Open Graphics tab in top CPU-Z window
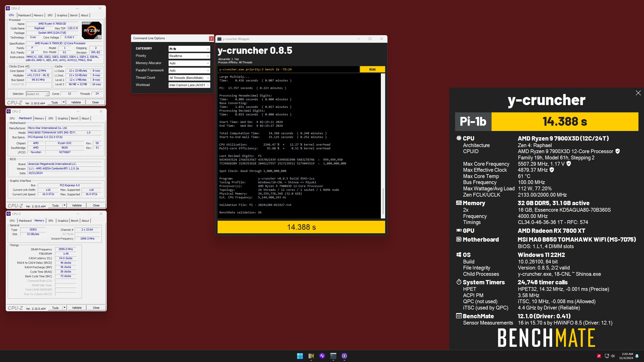 click(62, 15)
